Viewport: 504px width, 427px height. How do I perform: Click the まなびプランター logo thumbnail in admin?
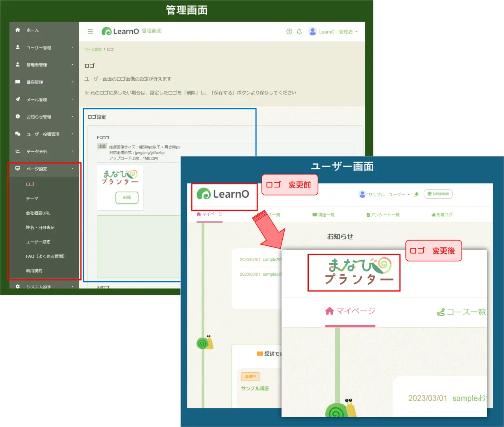point(120,177)
